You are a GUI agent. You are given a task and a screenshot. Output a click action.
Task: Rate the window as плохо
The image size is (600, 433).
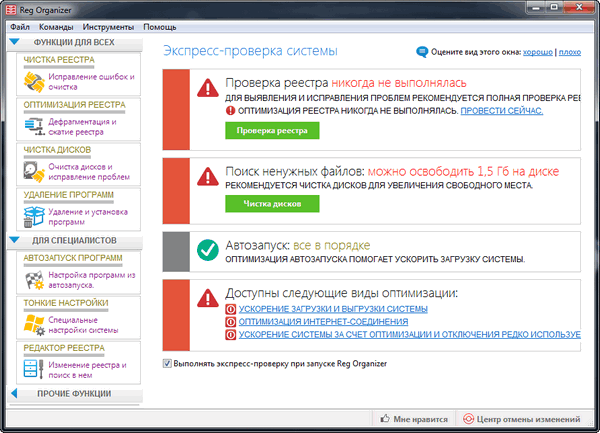[570, 52]
